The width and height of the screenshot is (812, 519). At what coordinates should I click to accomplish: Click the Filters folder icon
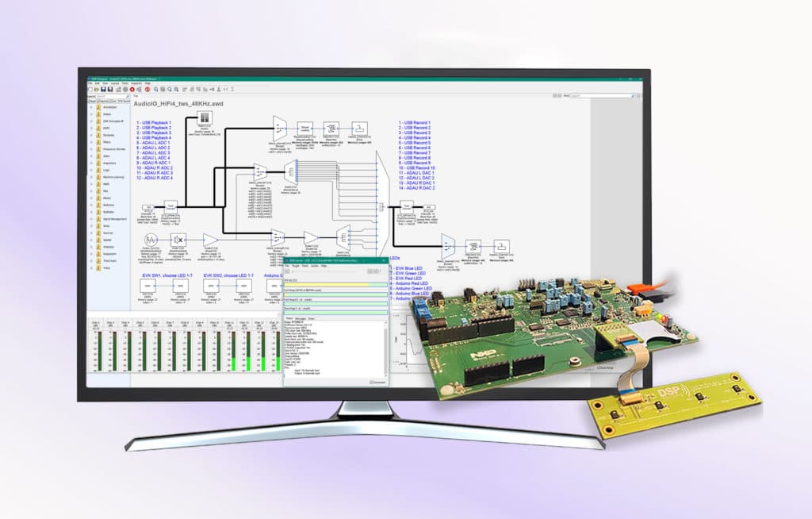tap(98, 142)
